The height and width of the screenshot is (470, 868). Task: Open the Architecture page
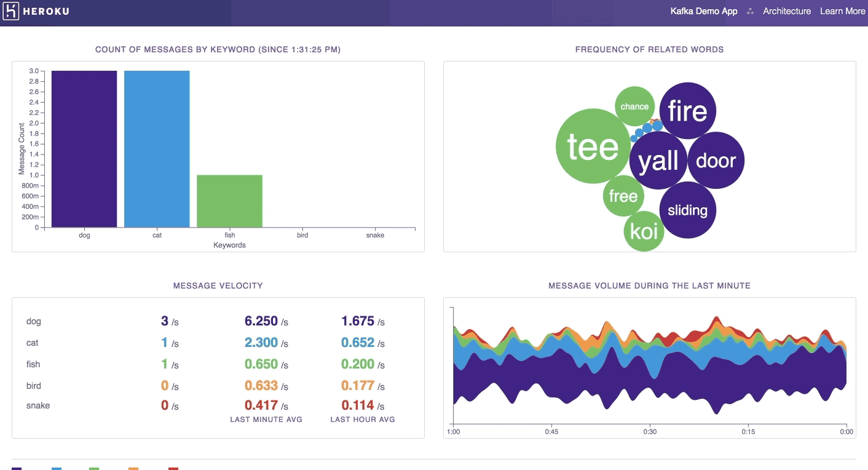tap(787, 10)
